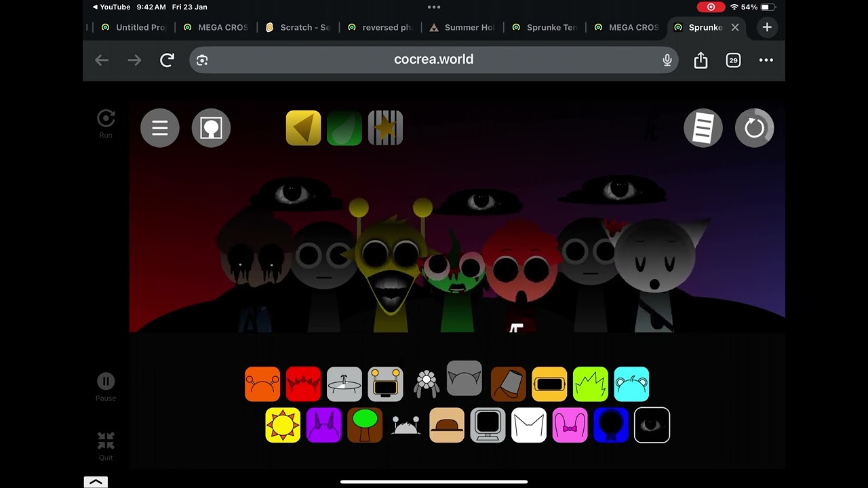Image resolution: width=868 pixels, height=488 pixels.
Task: Switch to the Untitled Proj tab
Action: coord(133,27)
